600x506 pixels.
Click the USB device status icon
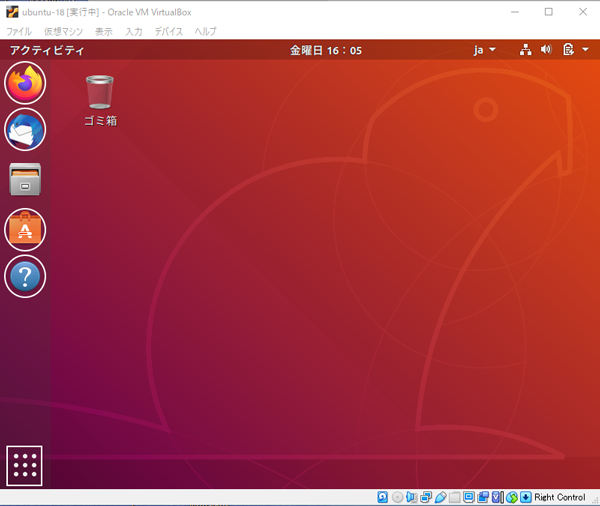441,497
